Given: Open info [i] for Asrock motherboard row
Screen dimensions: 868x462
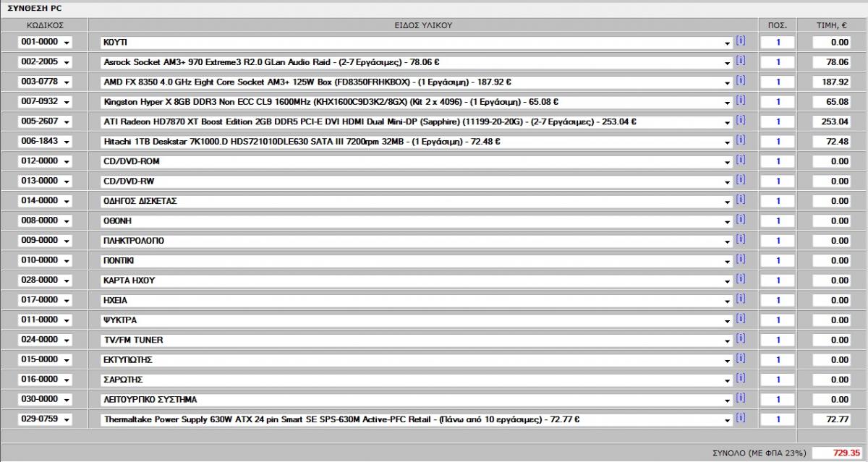Looking at the screenshot, I should (740, 61).
